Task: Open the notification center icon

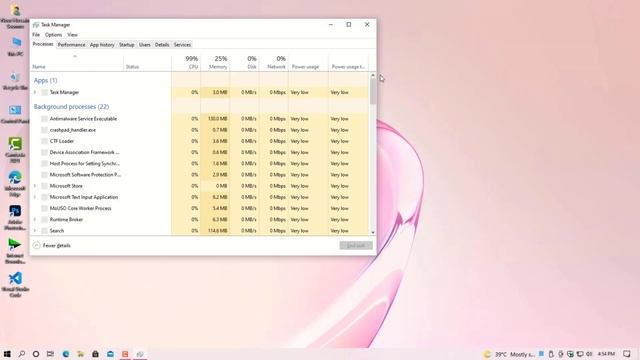Action: (627, 354)
